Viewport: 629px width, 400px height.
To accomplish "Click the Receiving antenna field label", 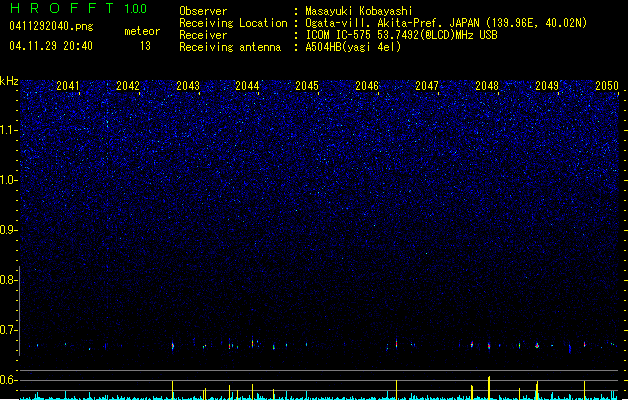I will (x=230, y=47).
